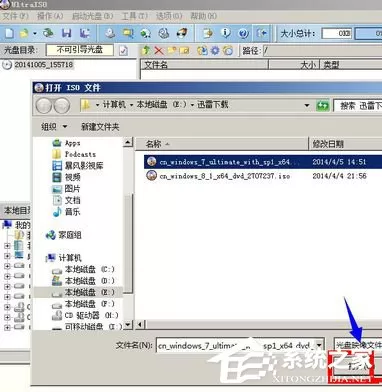Sort by 修改日期 column header
The width and height of the screenshot is (382, 392).
(x=346, y=144)
